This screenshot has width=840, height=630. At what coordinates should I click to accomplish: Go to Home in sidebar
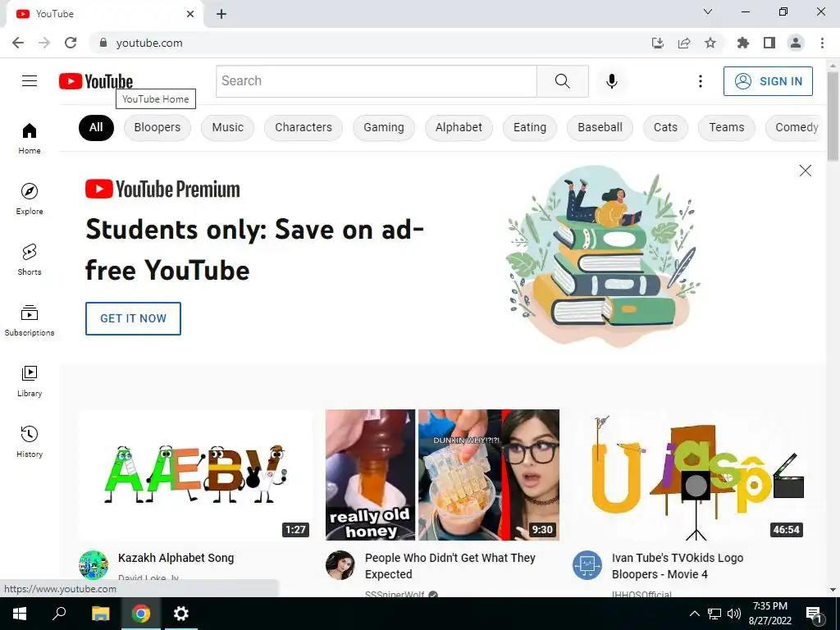[x=30, y=138]
